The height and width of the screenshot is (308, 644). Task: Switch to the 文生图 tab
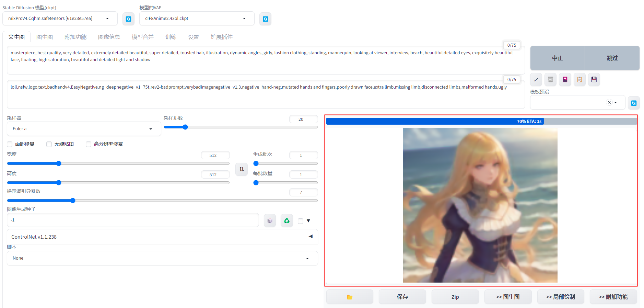[x=16, y=37]
